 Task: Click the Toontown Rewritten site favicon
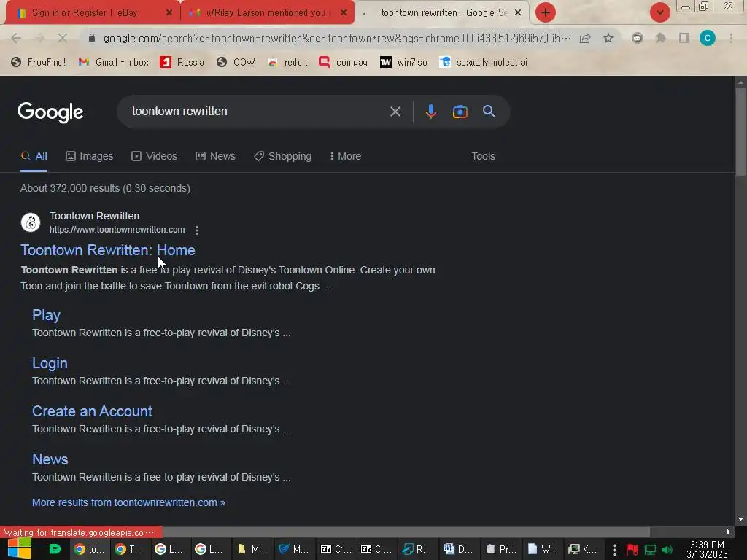click(31, 222)
